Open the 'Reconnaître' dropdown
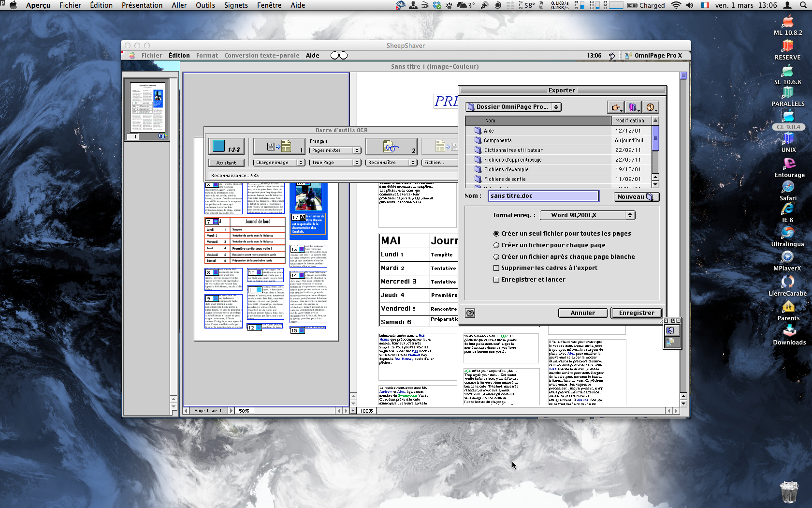This screenshot has height=508, width=812. click(391, 163)
